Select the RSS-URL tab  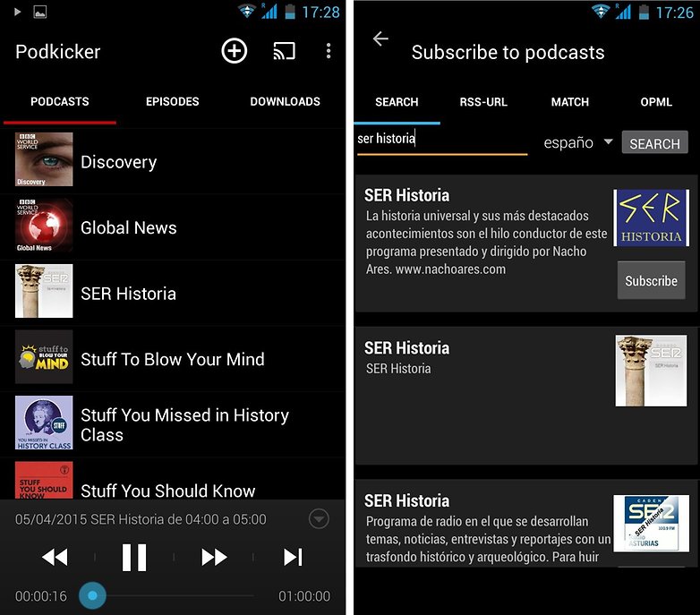(483, 102)
